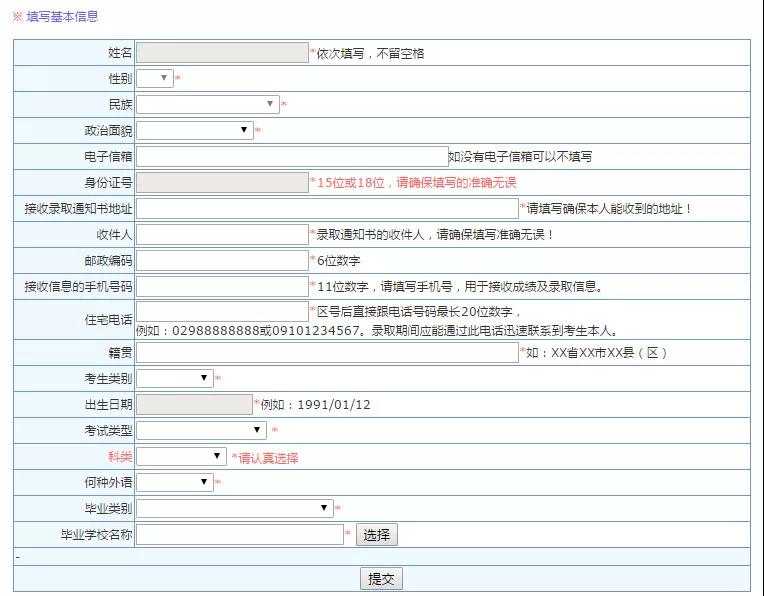
Task: Click the 填写基本信息 heading text
Action: pyautogui.click(x=62, y=17)
